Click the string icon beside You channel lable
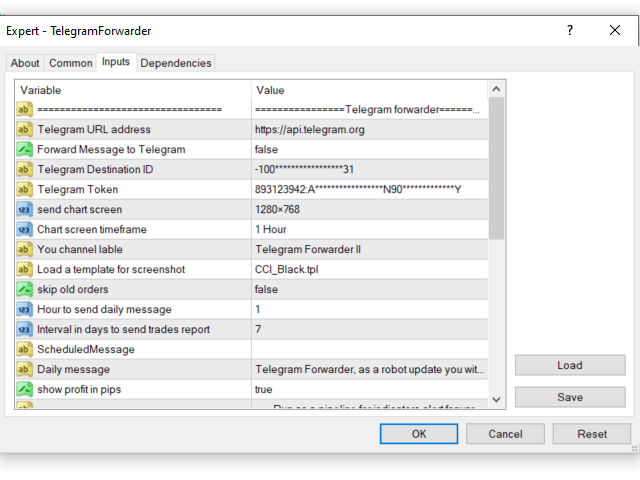 [24, 250]
